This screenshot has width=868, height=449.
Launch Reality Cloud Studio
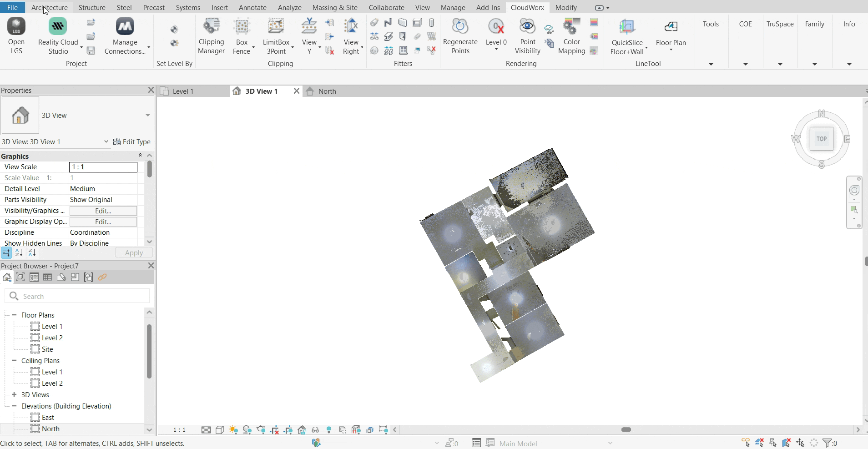tap(58, 36)
